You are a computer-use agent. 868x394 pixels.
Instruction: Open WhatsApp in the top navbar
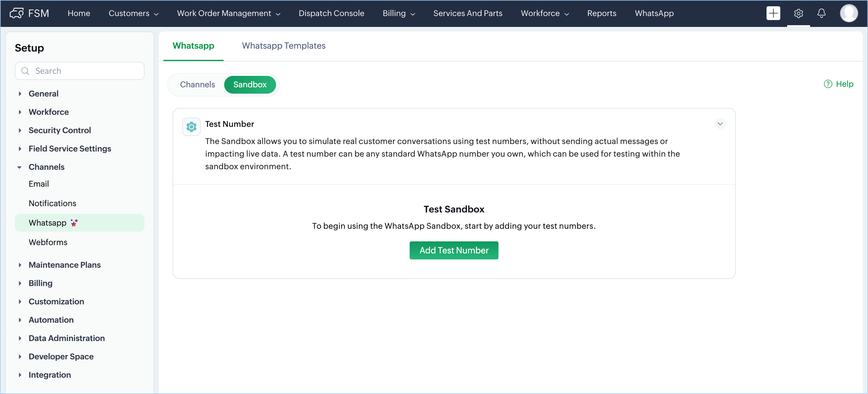654,13
